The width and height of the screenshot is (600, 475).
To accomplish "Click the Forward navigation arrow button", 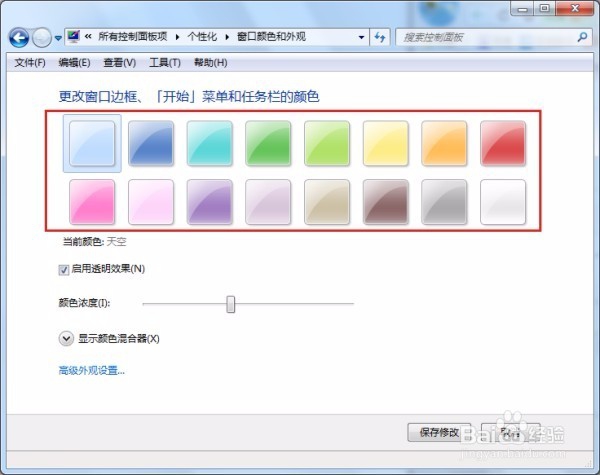I will coord(41,38).
